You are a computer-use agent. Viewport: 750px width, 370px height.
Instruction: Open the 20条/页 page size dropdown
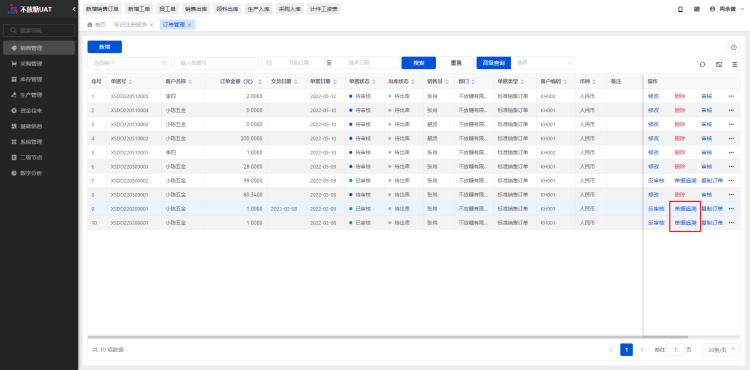click(720, 350)
